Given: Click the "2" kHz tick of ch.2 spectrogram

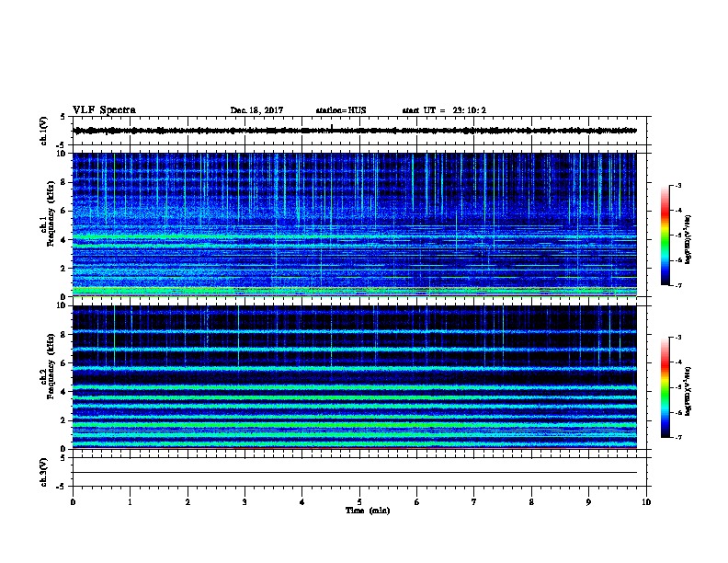Looking at the screenshot, I should pos(63,420).
